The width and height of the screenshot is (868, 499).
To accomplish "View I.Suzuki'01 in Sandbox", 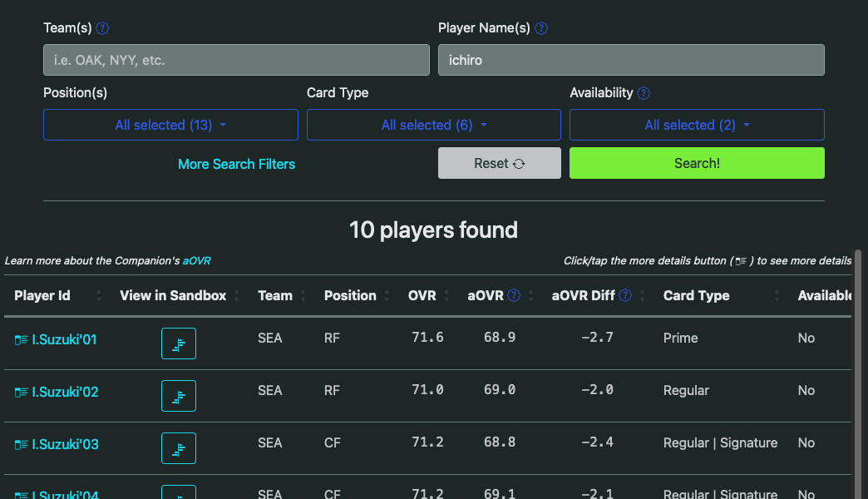I will pyautogui.click(x=178, y=343).
